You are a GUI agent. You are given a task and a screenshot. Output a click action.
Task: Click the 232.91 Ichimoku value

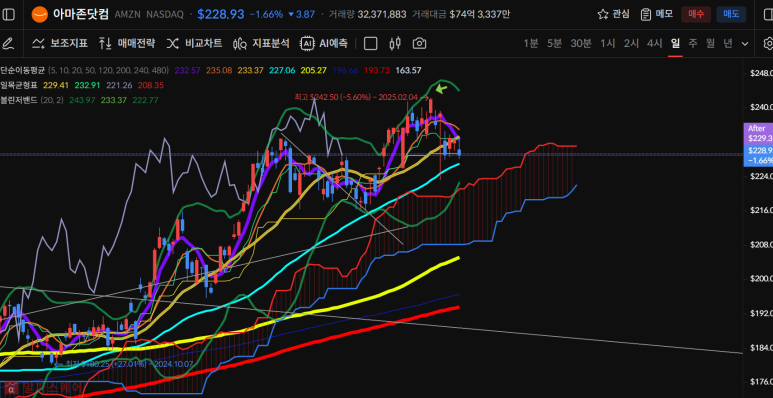click(87, 85)
